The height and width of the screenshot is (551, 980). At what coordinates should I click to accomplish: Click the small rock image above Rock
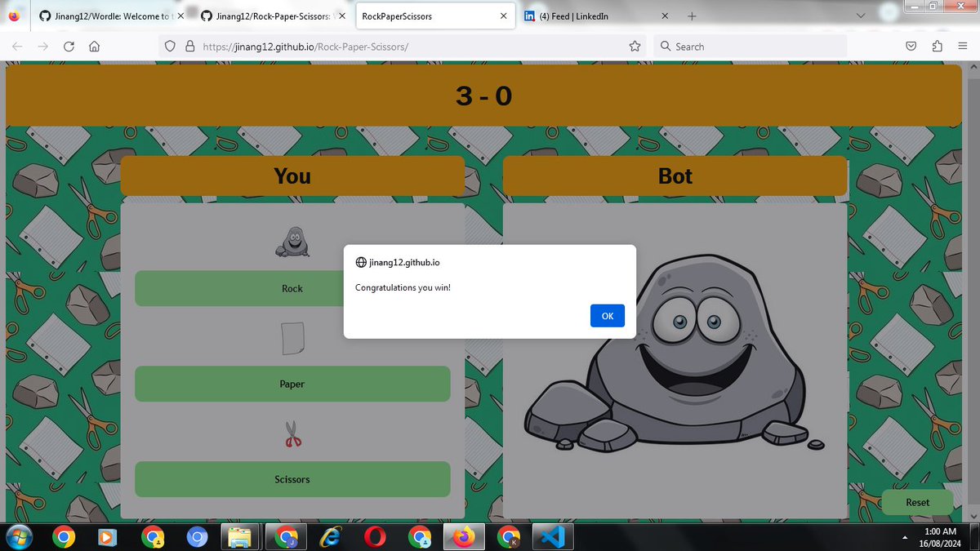[292, 242]
